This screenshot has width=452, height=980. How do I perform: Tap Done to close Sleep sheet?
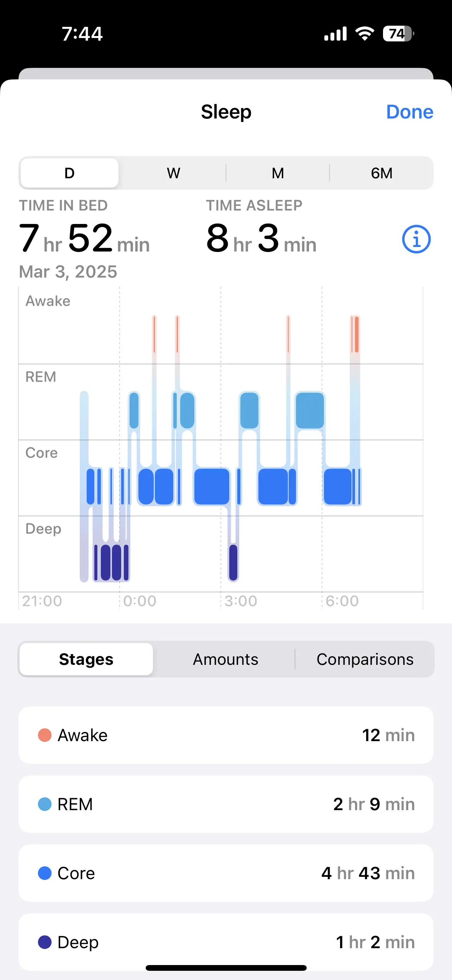tap(409, 112)
